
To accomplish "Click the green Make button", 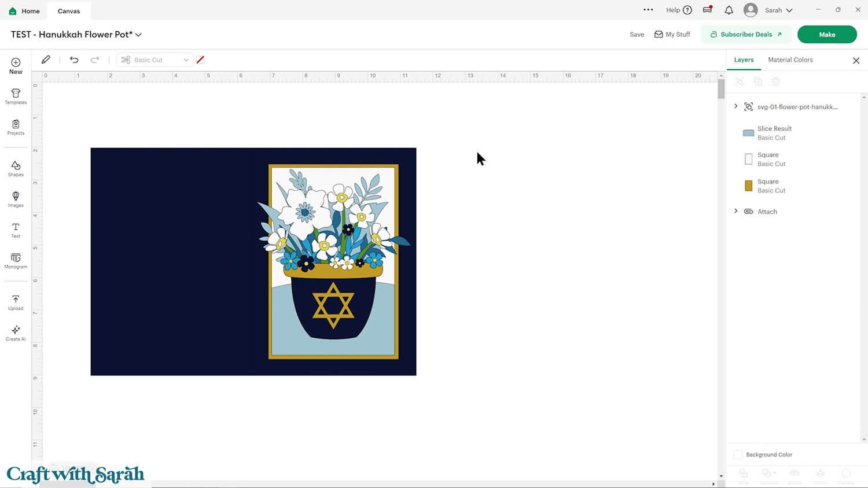I will (x=826, y=35).
